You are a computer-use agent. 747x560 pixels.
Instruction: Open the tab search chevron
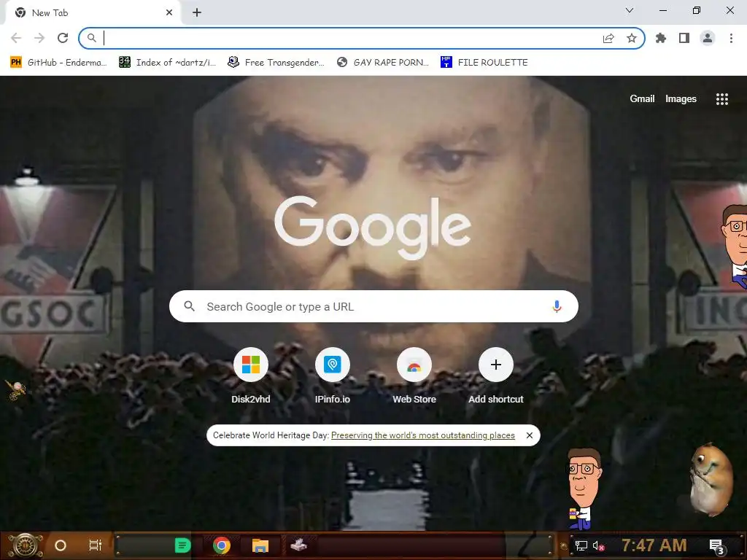[630, 10]
